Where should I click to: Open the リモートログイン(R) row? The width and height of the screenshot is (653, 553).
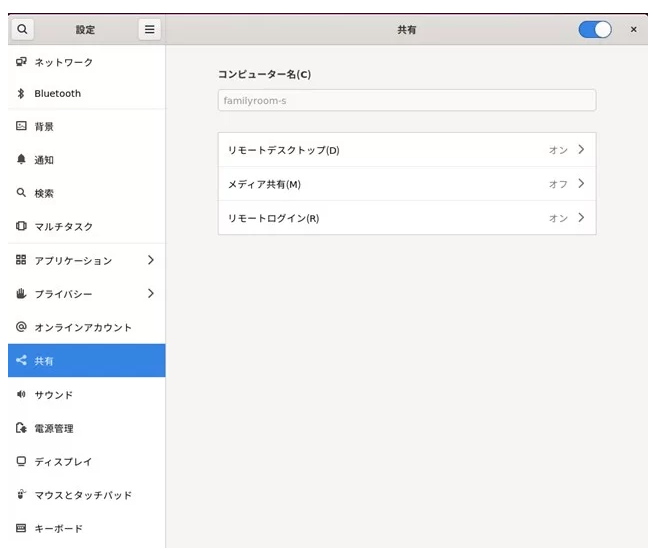tap(407, 218)
